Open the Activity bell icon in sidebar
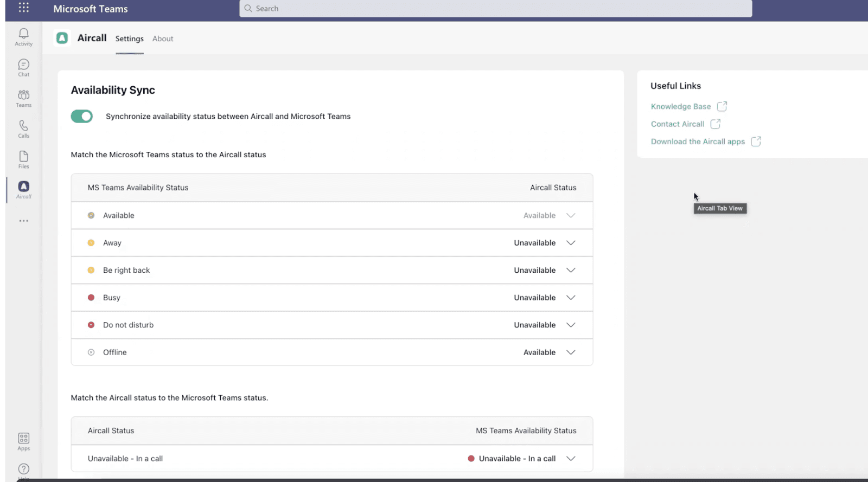 point(23,36)
